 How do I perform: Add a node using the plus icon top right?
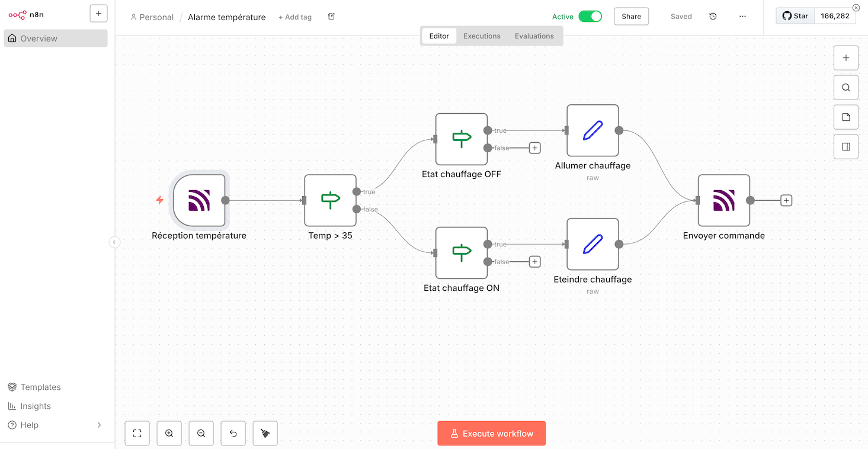tap(845, 57)
